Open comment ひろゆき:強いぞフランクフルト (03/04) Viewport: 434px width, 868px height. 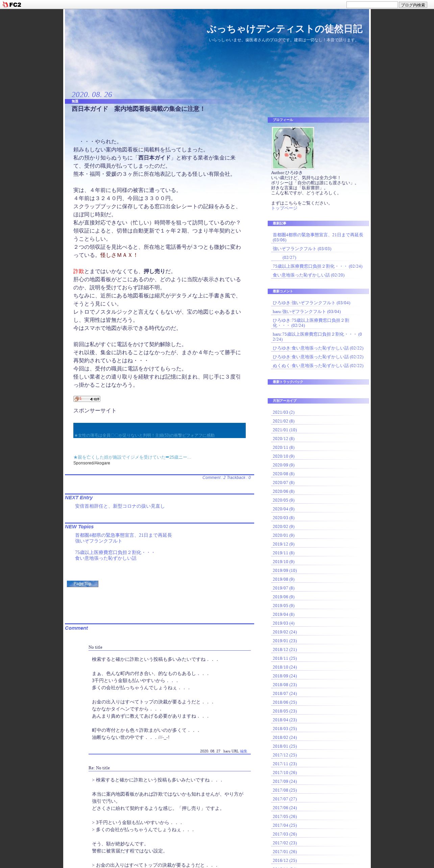click(x=311, y=303)
